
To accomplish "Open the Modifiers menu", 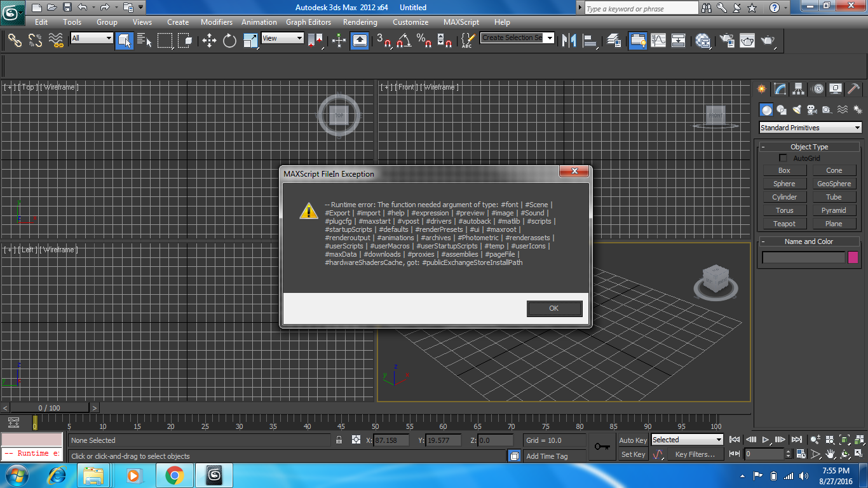I will (x=217, y=22).
